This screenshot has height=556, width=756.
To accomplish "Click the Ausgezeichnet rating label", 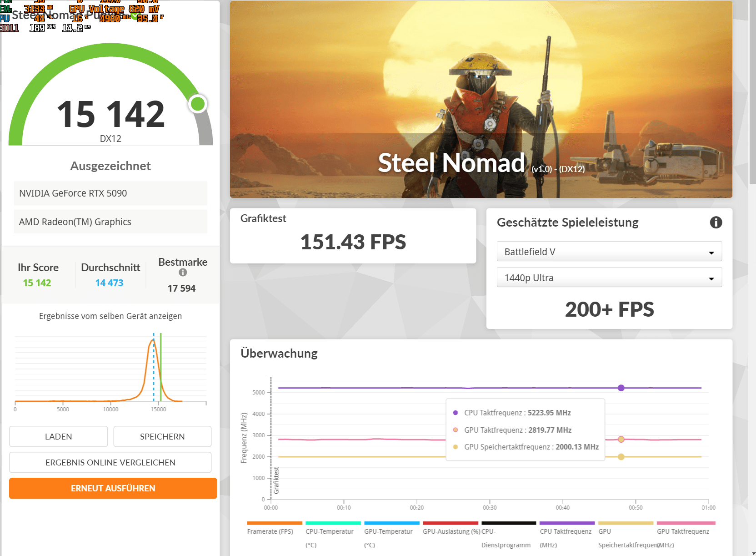I will (110, 166).
